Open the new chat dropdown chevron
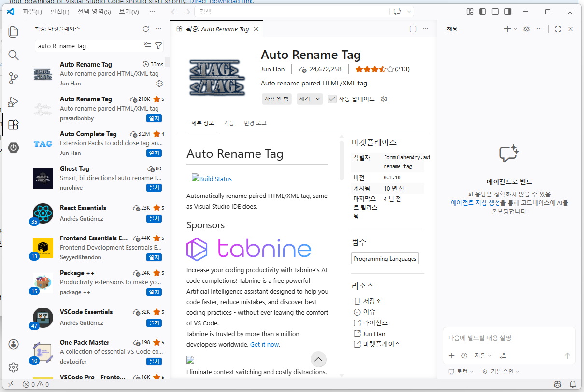Image resolution: width=584 pixels, height=392 pixels. click(x=515, y=29)
